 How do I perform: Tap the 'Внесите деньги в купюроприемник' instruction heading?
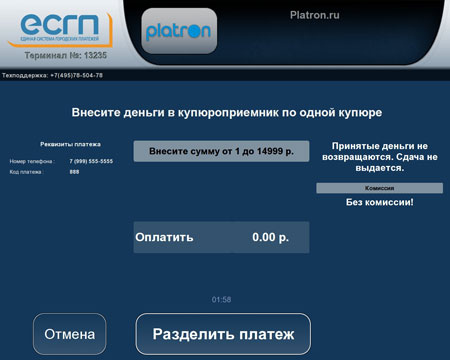(227, 112)
